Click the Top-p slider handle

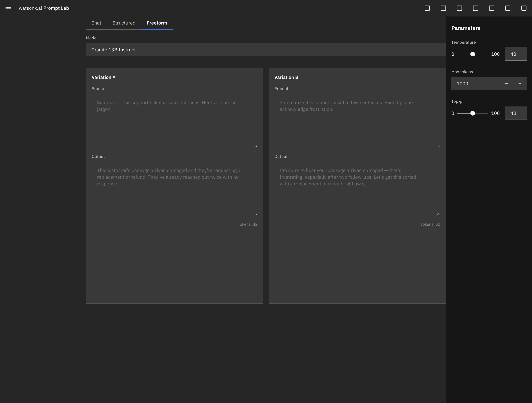[473, 113]
